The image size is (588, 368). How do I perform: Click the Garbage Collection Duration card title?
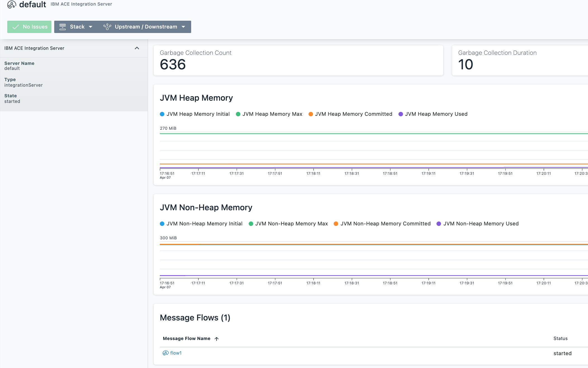[x=497, y=53]
